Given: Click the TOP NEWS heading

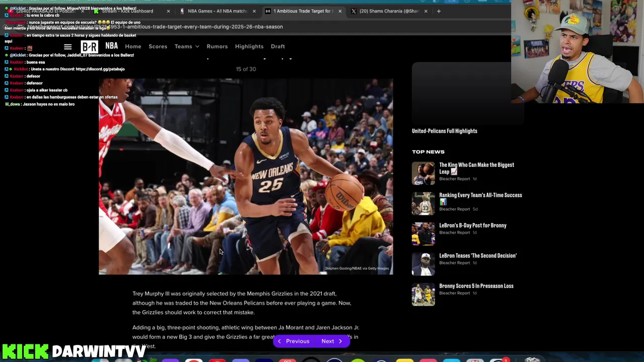Looking at the screenshot, I should (x=428, y=152).
